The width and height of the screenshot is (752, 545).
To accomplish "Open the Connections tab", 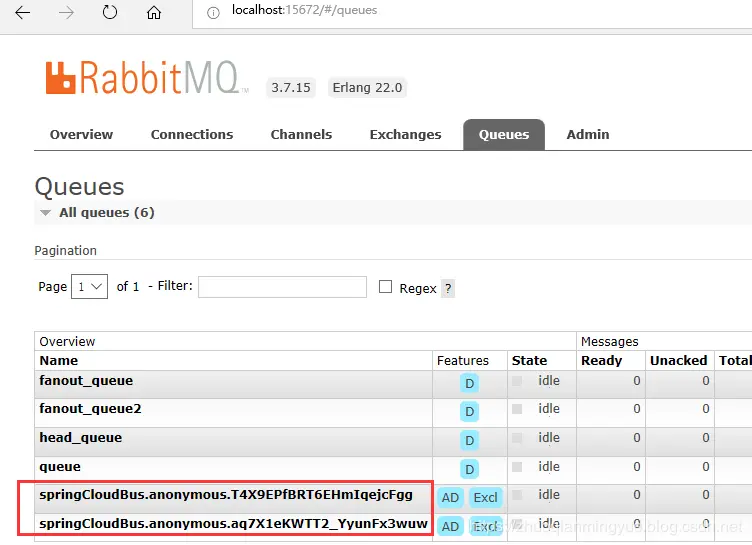I will pyautogui.click(x=192, y=134).
